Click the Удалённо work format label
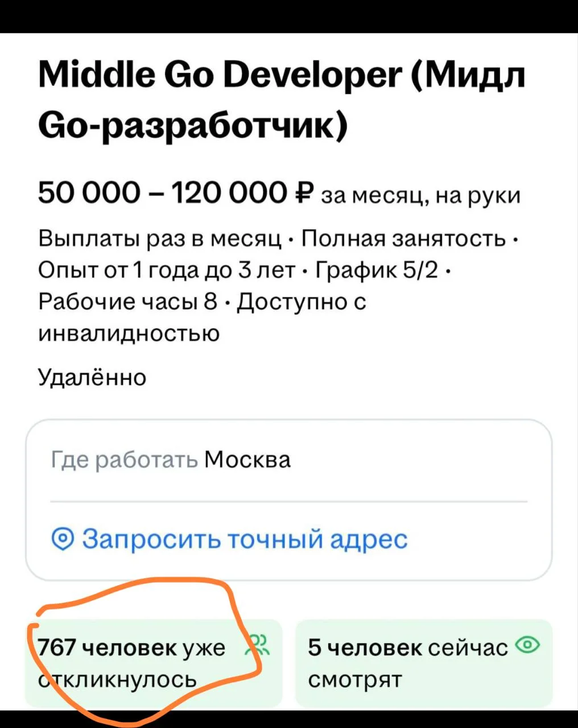 tap(92, 377)
